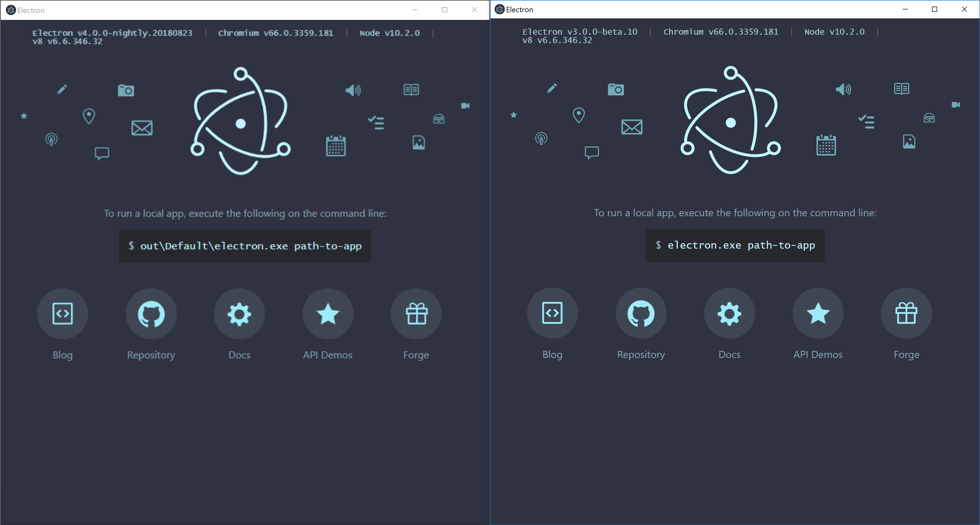Screen dimensions: 980x525
Task: Click the open book icon in the right window
Action: (901, 88)
